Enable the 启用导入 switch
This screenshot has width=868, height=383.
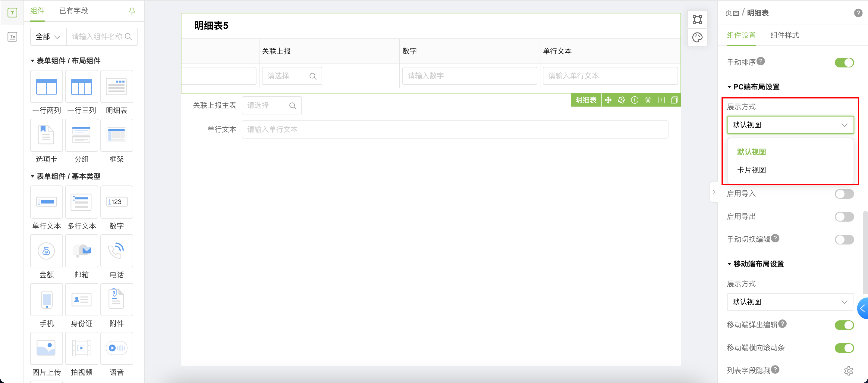(844, 194)
